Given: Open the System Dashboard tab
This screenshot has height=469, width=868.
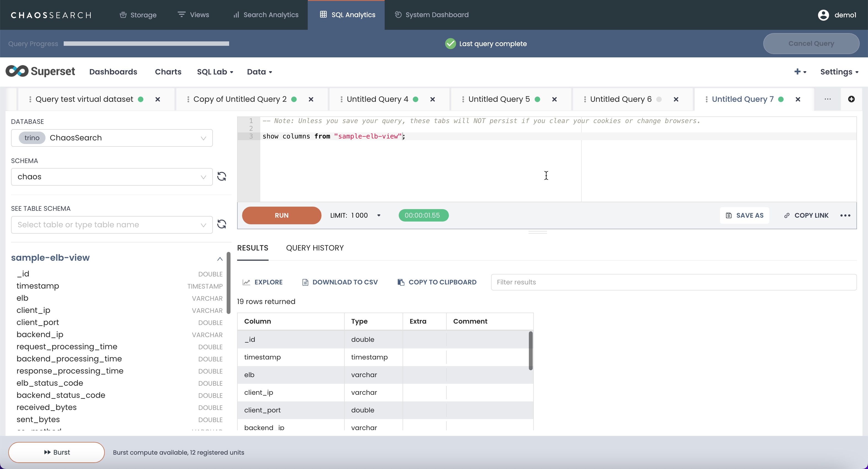Looking at the screenshot, I should tap(432, 15).
